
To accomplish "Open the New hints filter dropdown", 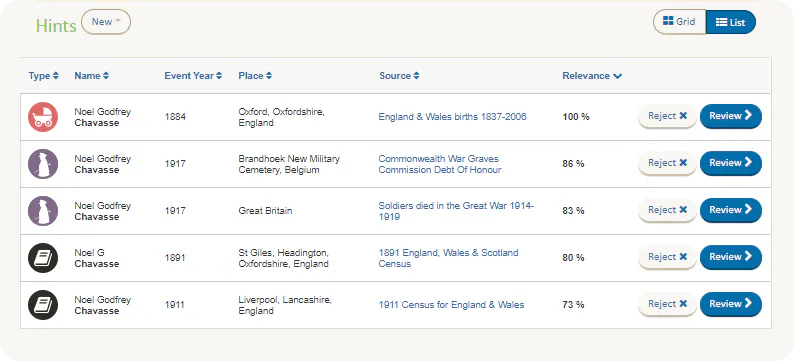I will coord(106,22).
